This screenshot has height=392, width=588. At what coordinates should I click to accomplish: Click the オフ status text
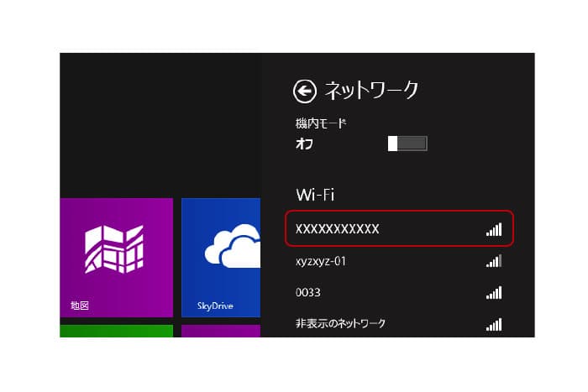click(304, 144)
